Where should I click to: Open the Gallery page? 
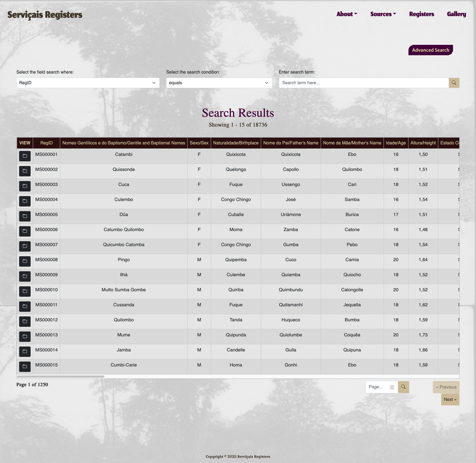click(456, 14)
